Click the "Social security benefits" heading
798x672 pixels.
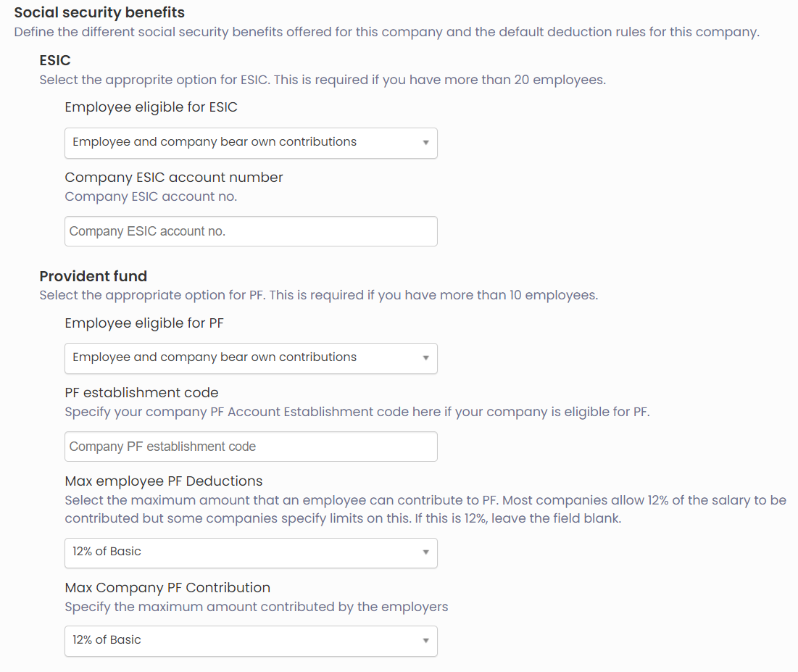[x=99, y=12]
